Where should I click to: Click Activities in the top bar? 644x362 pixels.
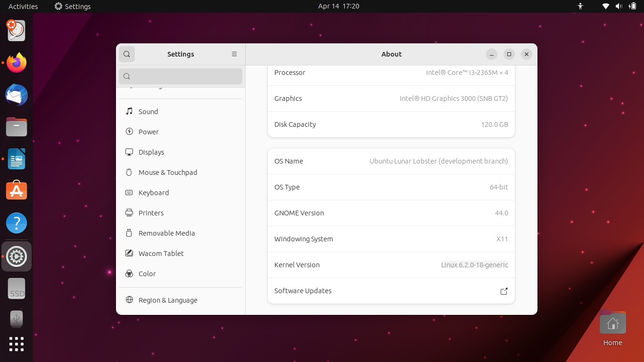click(23, 6)
